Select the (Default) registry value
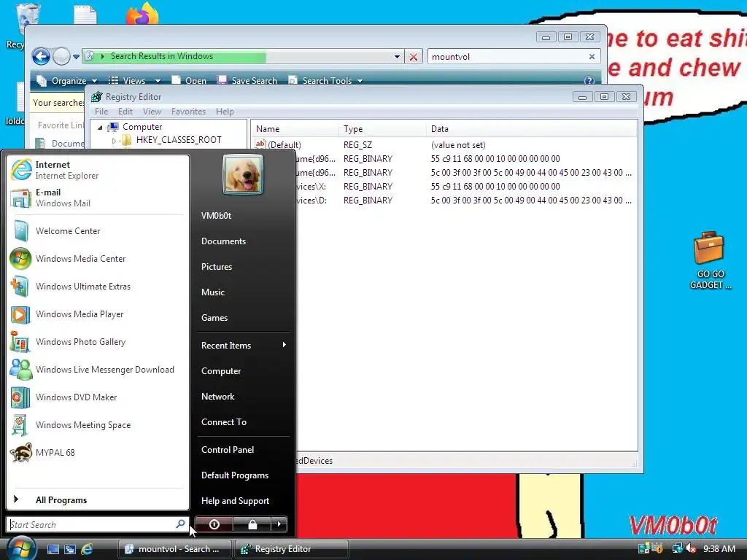This screenshot has height=560, width=747. coord(285,145)
